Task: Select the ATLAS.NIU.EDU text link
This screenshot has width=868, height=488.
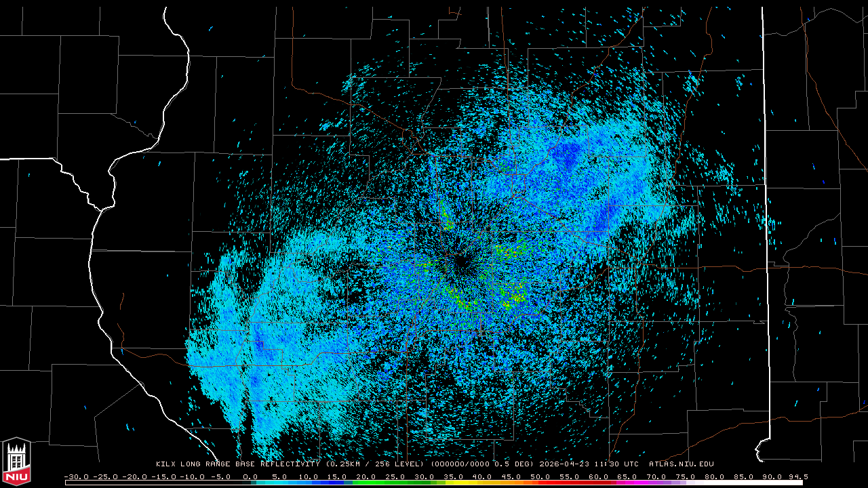Action: tap(682, 464)
